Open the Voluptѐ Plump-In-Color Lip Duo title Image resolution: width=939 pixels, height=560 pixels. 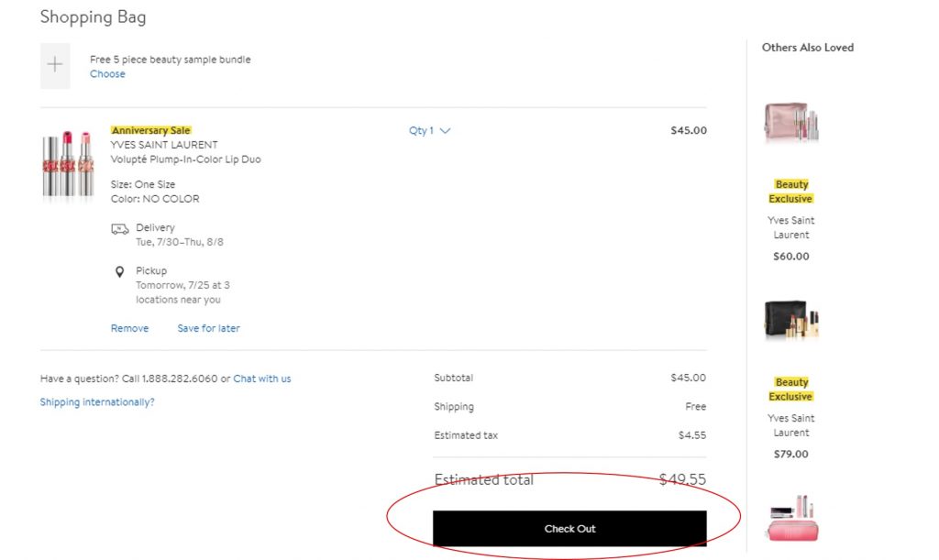[x=185, y=159]
